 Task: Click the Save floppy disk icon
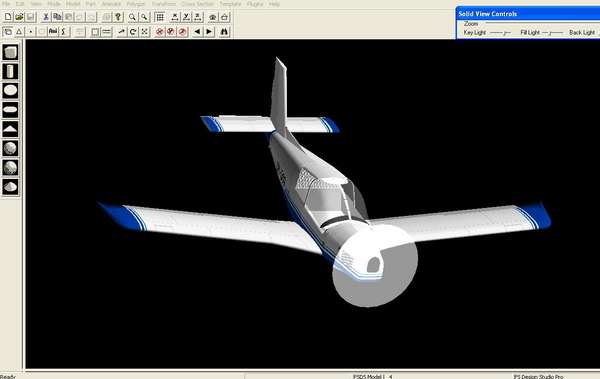pos(30,17)
